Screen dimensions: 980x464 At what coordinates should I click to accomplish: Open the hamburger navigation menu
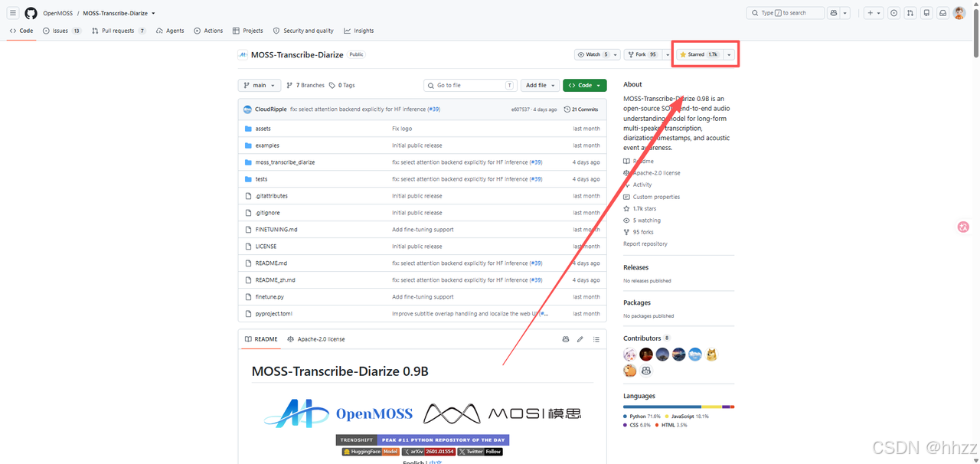point(13,13)
